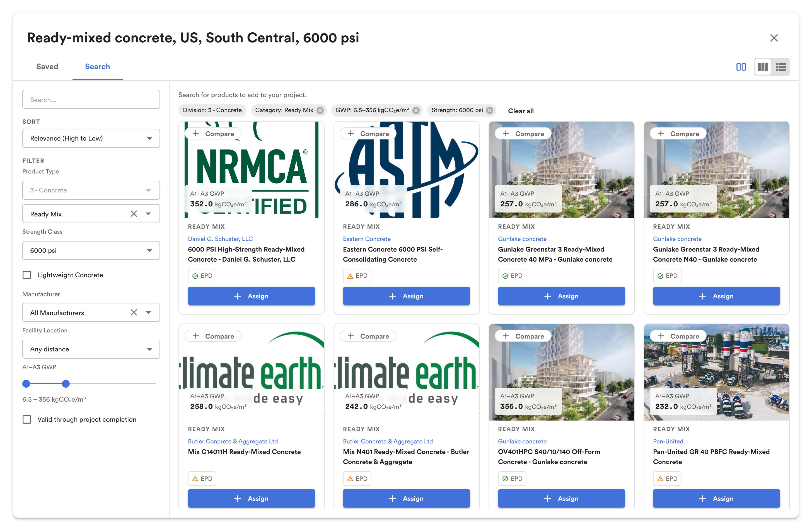Click EPD badge on Mix C14011H card
Screen dimensions: 812x531
[202, 479]
